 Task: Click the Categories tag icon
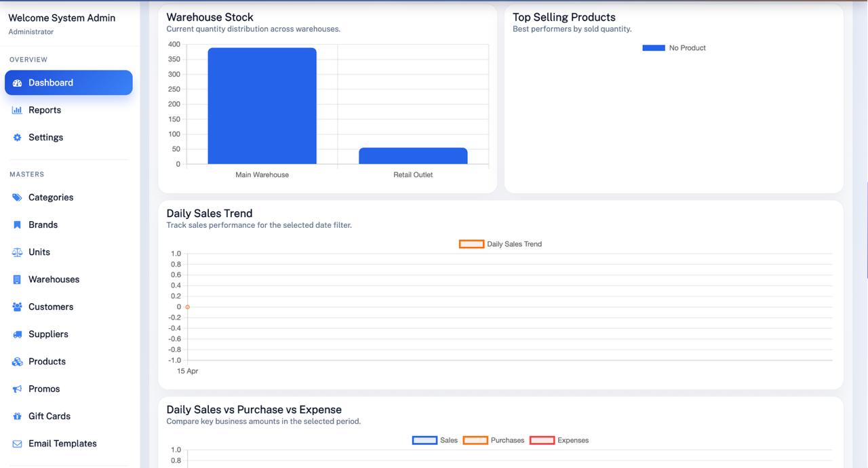(x=16, y=197)
